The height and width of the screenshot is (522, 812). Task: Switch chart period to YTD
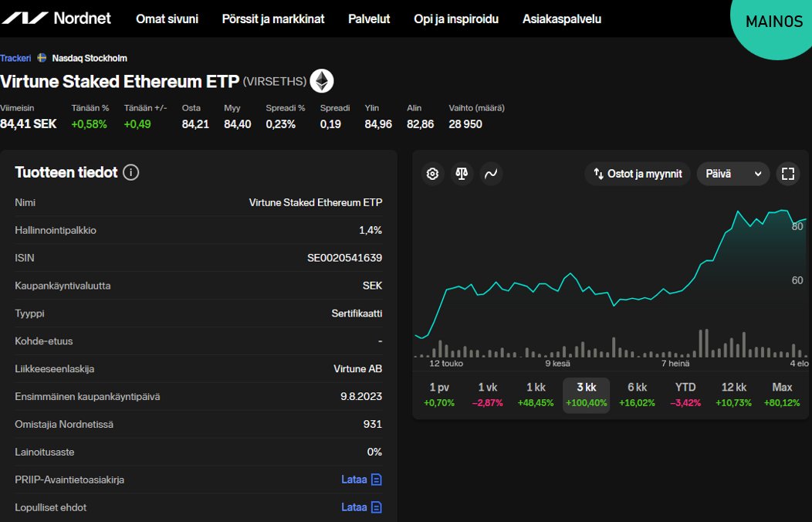685,395
